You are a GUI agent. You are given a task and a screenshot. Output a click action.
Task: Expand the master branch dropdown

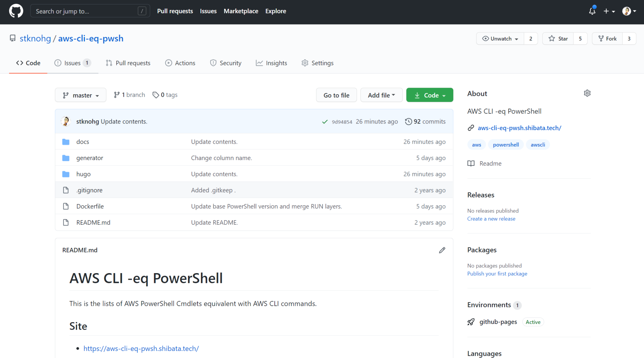[x=81, y=95]
